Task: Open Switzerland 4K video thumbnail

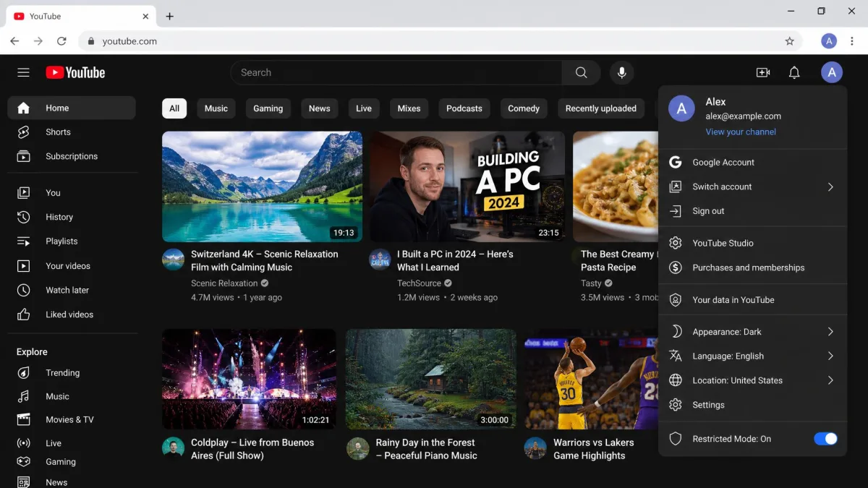Action: (x=262, y=187)
